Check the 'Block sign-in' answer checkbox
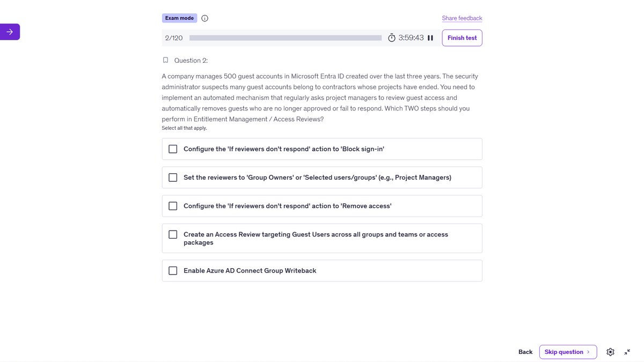Viewport: 644px width, 362px height. (x=173, y=149)
